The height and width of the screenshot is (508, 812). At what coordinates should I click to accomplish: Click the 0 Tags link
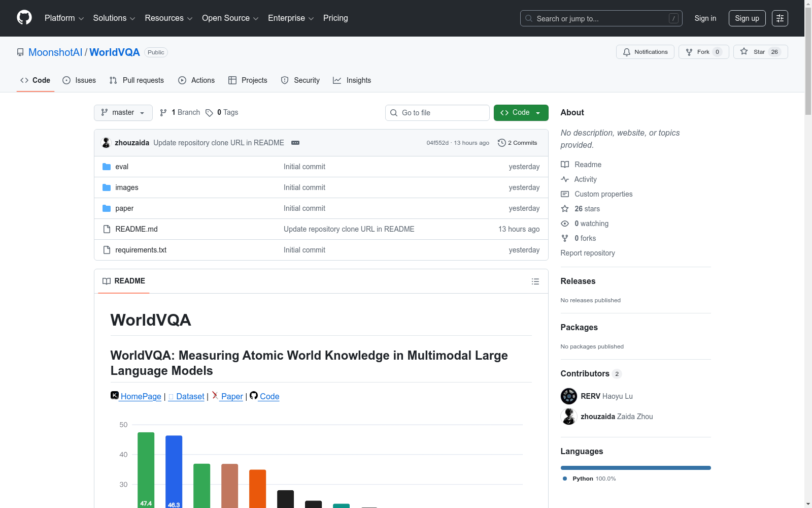222,113
